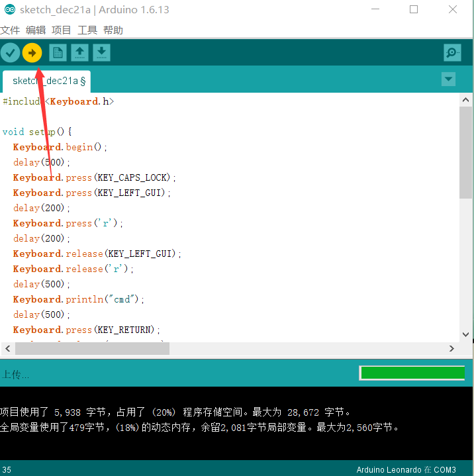The height and width of the screenshot is (476, 474).
Task: Click the Keyboard.release('r') line
Action: pyautogui.click(x=73, y=269)
